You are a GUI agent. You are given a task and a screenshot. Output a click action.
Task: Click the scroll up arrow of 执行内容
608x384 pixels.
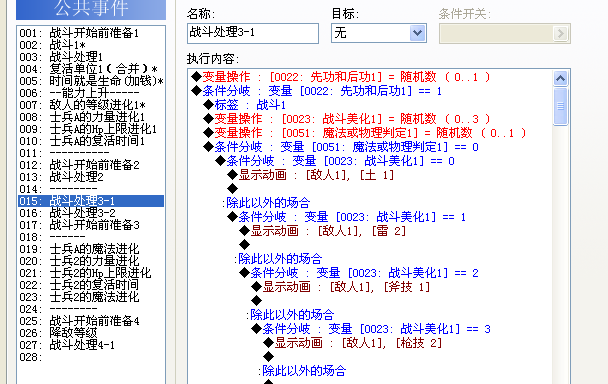coord(560,79)
